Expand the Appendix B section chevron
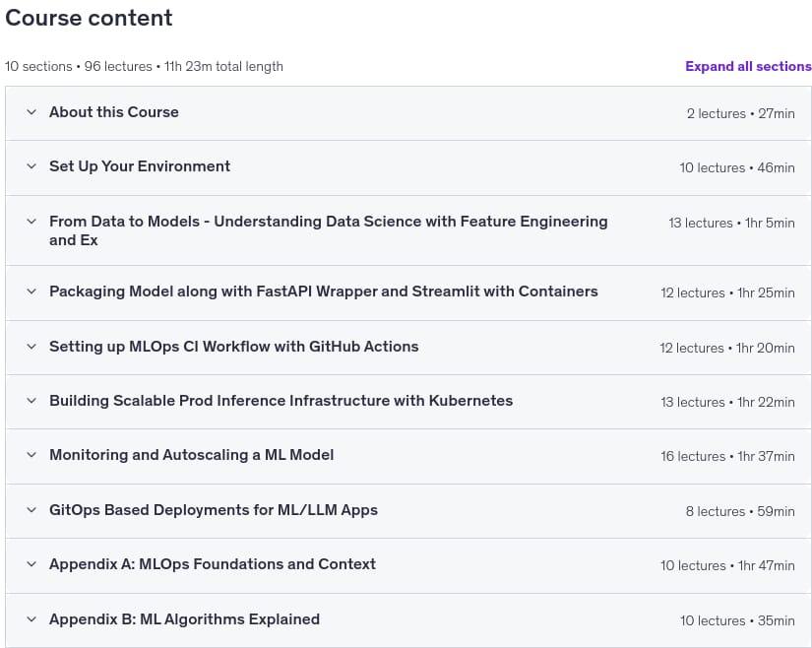 [31, 619]
